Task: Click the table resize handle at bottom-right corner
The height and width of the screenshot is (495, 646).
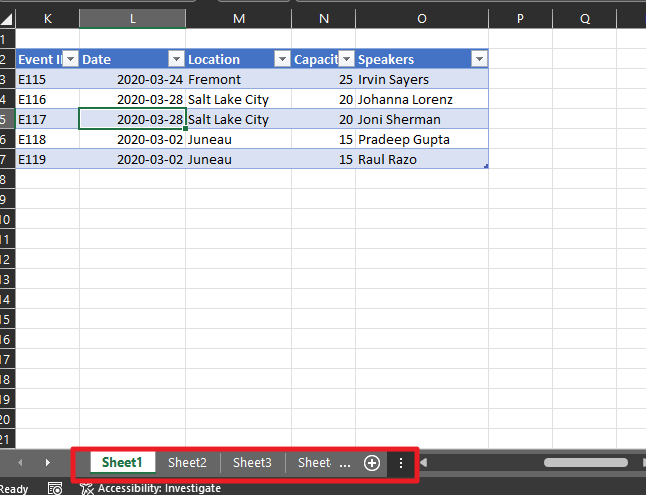Action: pos(486,166)
